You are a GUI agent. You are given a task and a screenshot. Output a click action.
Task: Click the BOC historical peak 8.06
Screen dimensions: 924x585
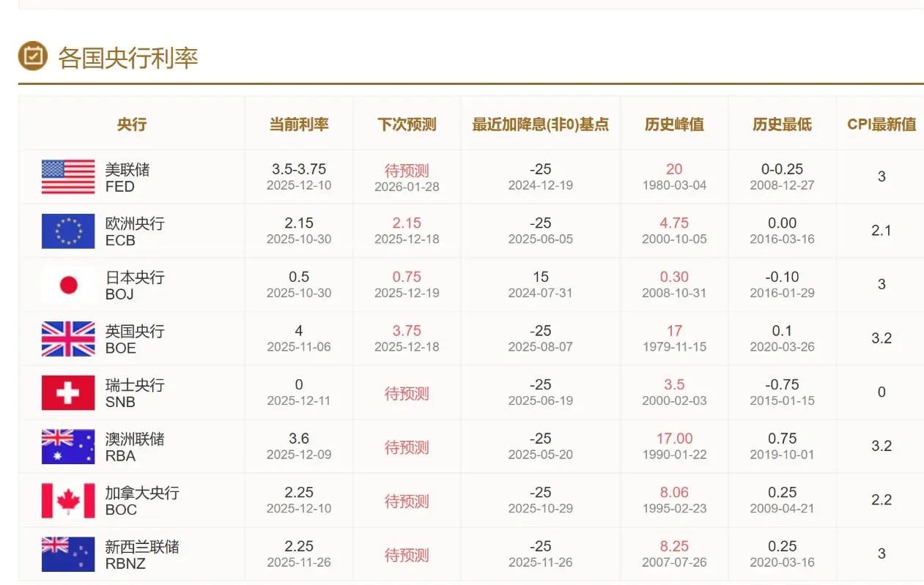[x=674, y=493]
